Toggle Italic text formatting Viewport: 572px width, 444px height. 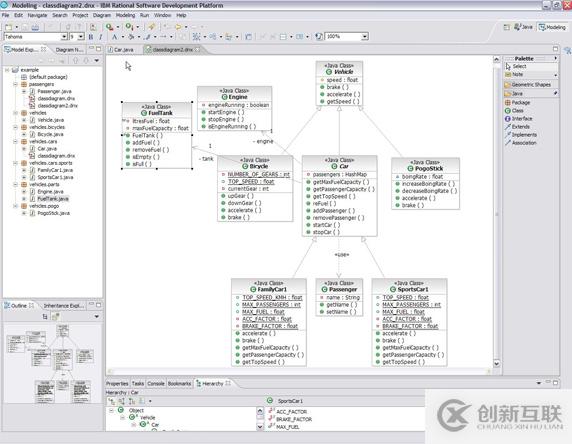coord(100,37)
